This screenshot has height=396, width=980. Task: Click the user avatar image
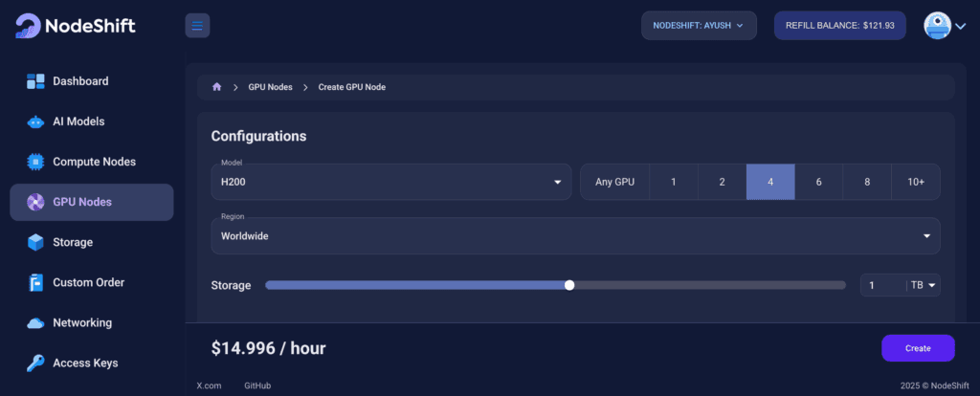938,26
